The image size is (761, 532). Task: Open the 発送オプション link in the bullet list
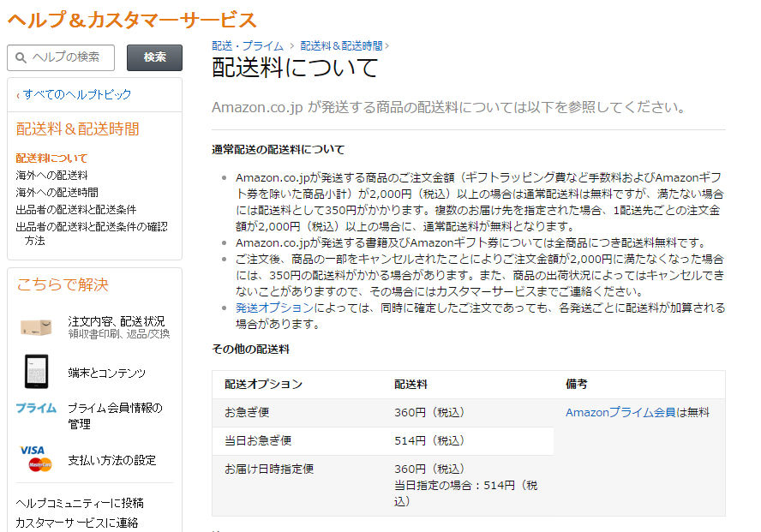(275, 308)
